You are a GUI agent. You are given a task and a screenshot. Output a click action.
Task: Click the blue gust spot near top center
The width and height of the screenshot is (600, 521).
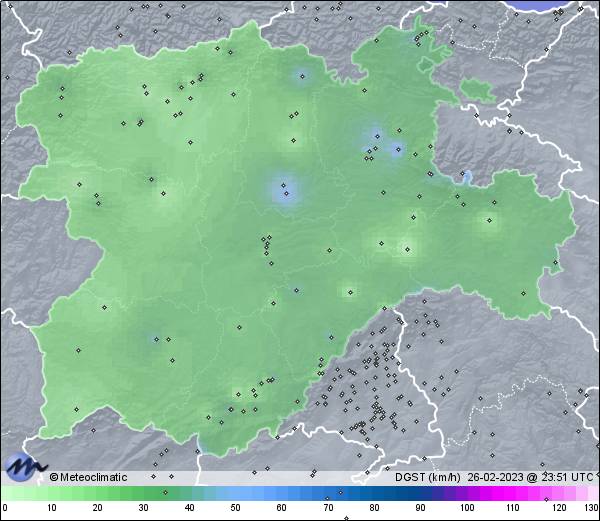pyautogui.click(x=301, y=77)
